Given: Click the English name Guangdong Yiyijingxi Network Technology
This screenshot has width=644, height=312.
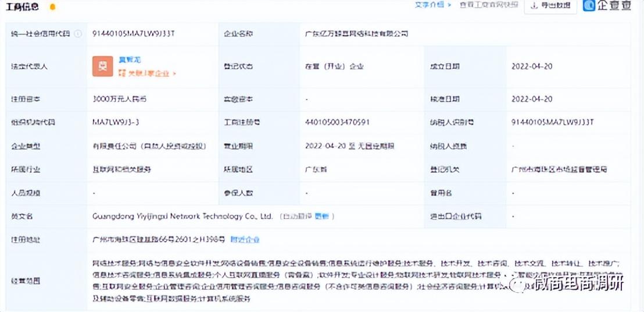Looking at the screenshot, I should point(182,216).
